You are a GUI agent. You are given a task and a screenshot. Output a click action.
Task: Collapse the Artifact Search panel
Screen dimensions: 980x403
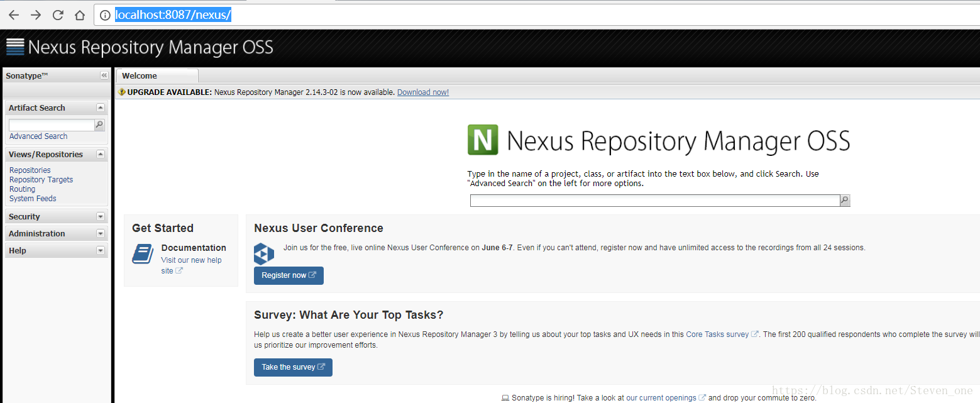pos(101,108)
